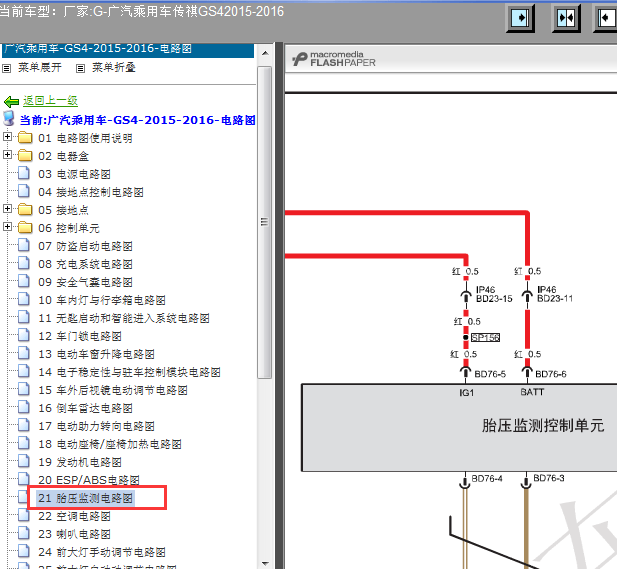
Task: Click the SP156 splice label in diagram
Action: pos(485,338)
